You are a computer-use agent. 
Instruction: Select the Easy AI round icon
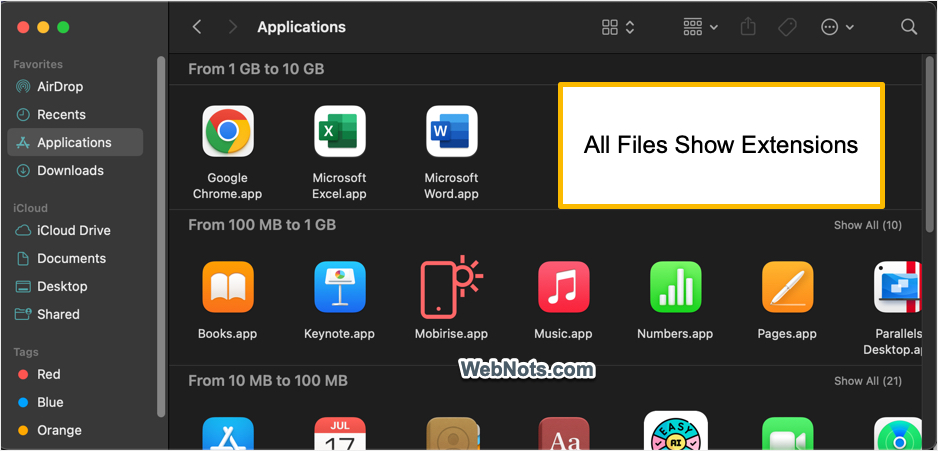[675, 431]
